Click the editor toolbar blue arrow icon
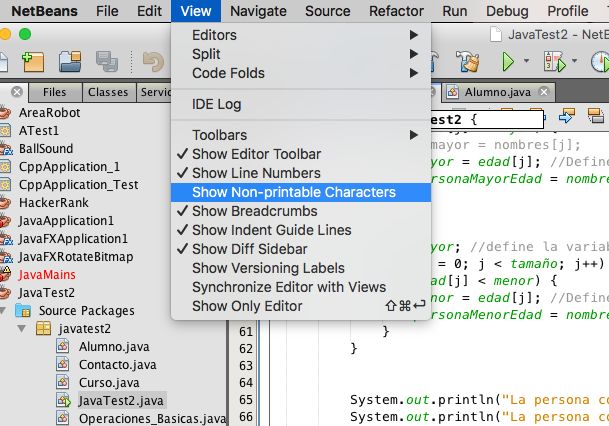The width and height of the screenshot is (609, 426). 566,116
